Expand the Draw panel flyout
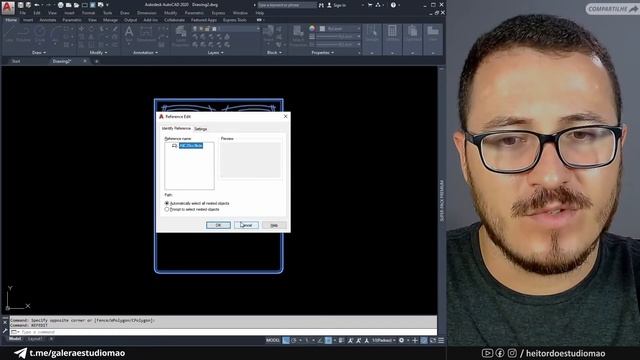This screenshot has height=360, width=640. (x=39, y=53)
